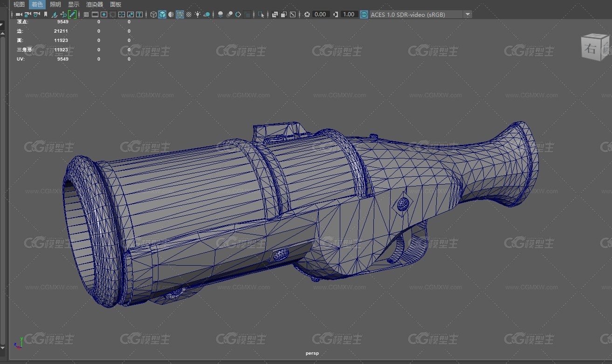Toggle X-Ray Active Components icon
612x364 pixels.
click(283, 14)
